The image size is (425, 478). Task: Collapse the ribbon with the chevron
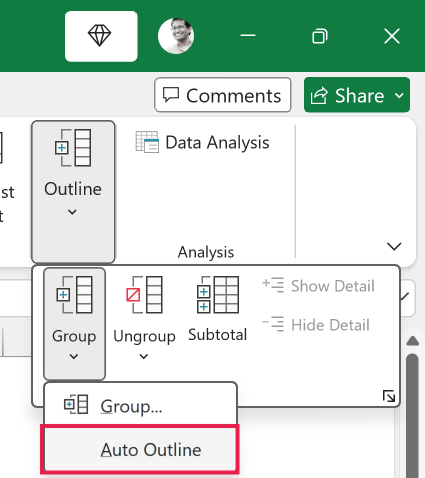point(394,247)
